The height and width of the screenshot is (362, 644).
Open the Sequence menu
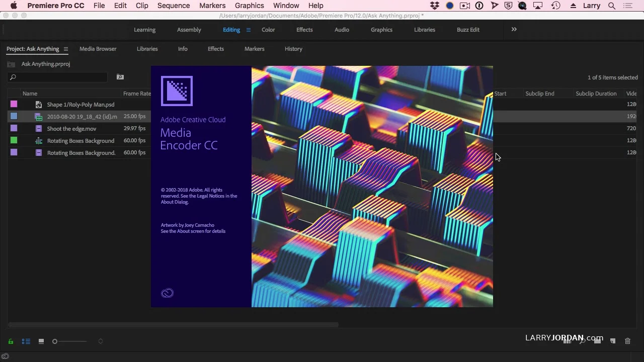click(x=174, y=6)
